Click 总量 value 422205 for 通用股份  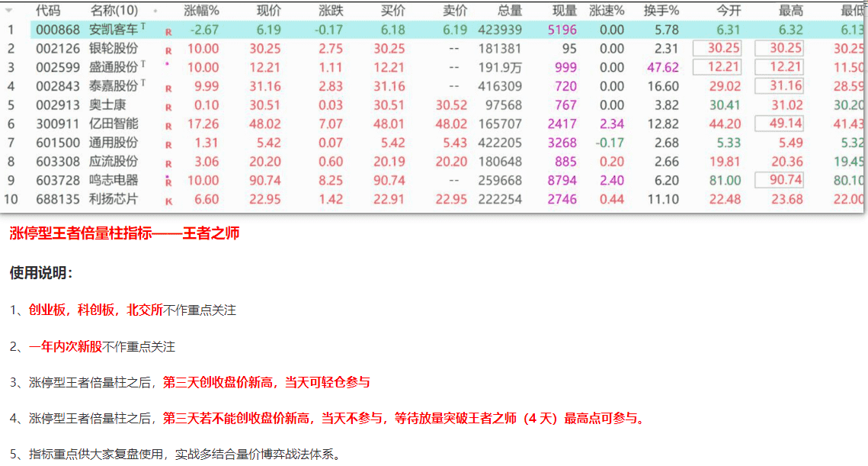click(x=500, y=143)
